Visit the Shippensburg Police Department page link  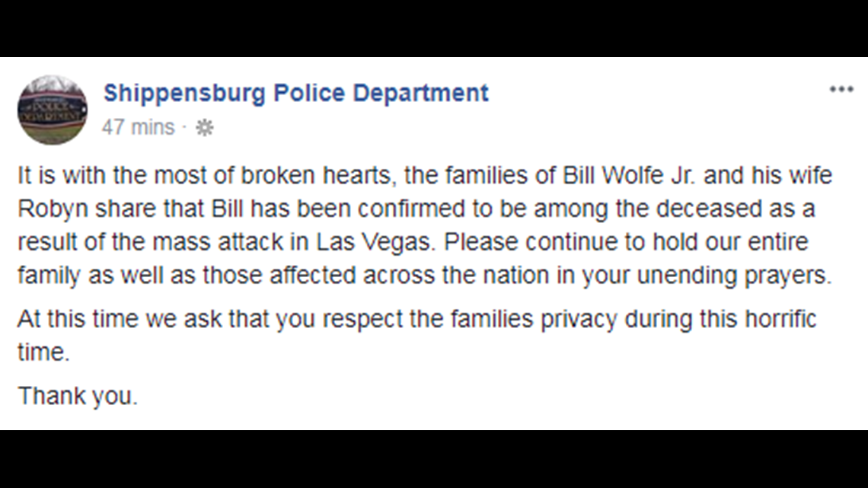[x=296, y=93]
